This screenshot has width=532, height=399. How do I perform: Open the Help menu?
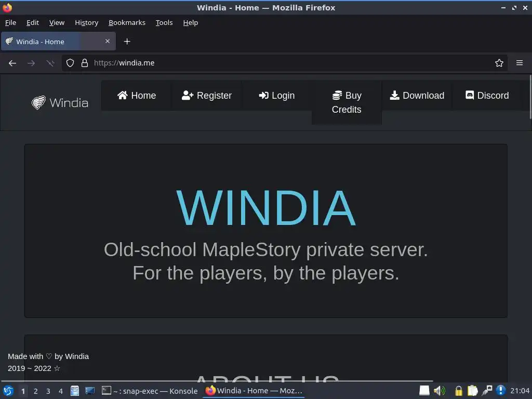tap(190, 23)
